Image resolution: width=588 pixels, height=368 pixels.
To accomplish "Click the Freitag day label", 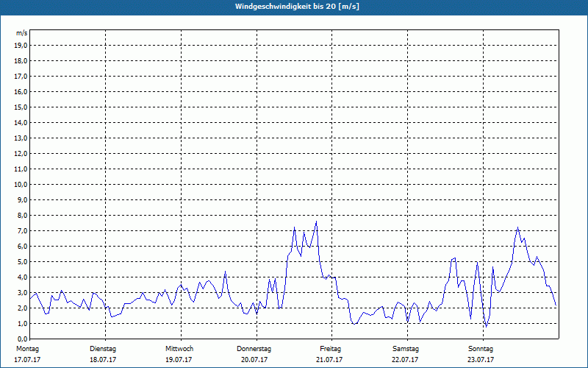I will tap(330, 349).
